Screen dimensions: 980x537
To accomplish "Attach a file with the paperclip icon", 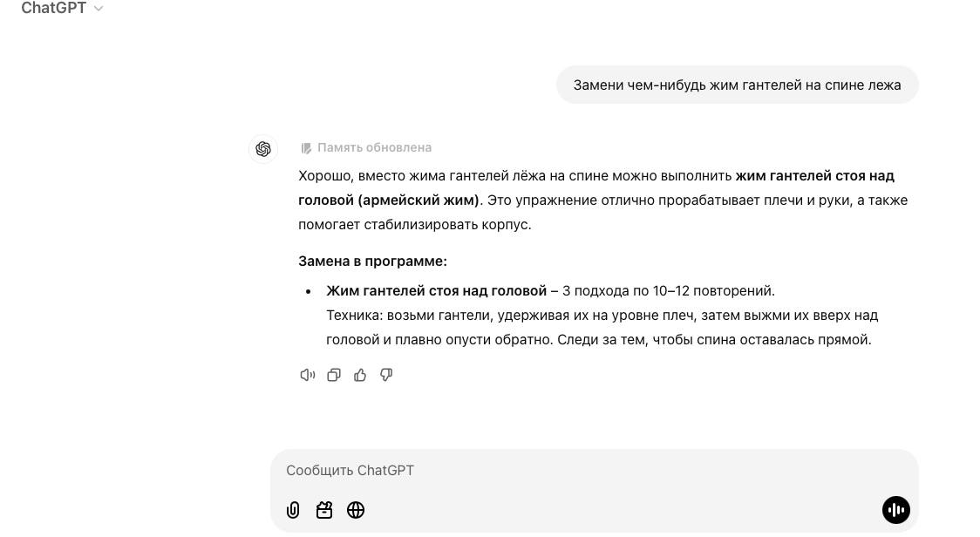I will tap(293, 510).
